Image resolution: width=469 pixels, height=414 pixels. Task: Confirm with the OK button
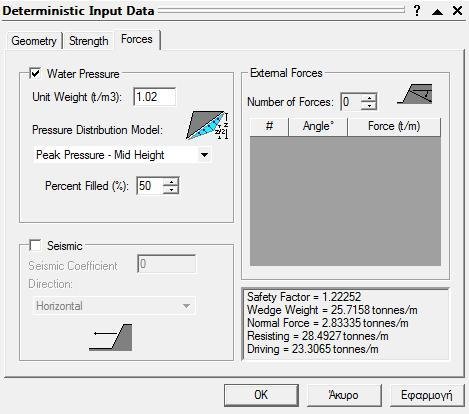coord(261,395)
